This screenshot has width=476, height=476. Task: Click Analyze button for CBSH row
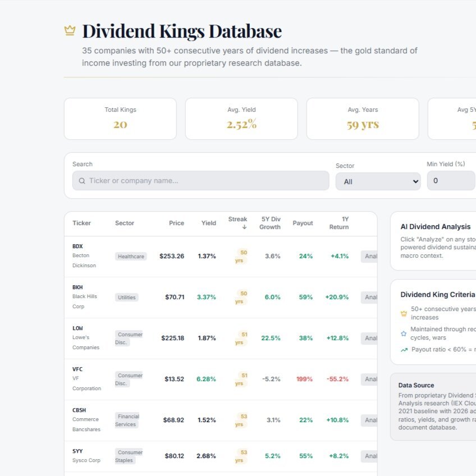point(369,420)
